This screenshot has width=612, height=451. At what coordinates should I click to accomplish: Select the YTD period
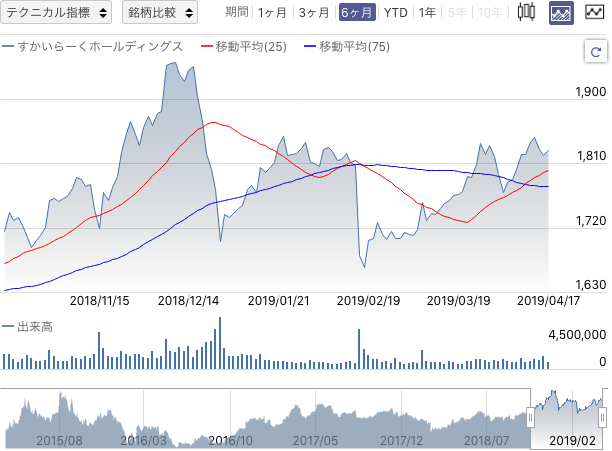click(395, 12)
